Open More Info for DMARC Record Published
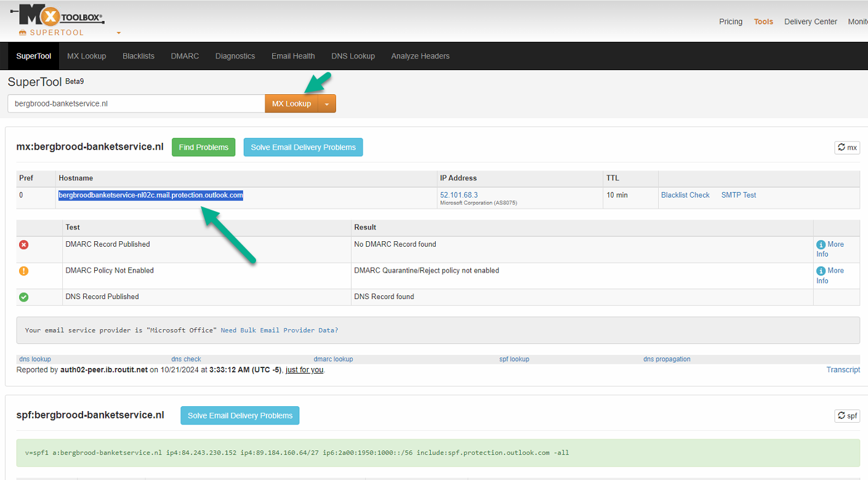This screenshot has width=868, height=480. (x=830, y=249)
